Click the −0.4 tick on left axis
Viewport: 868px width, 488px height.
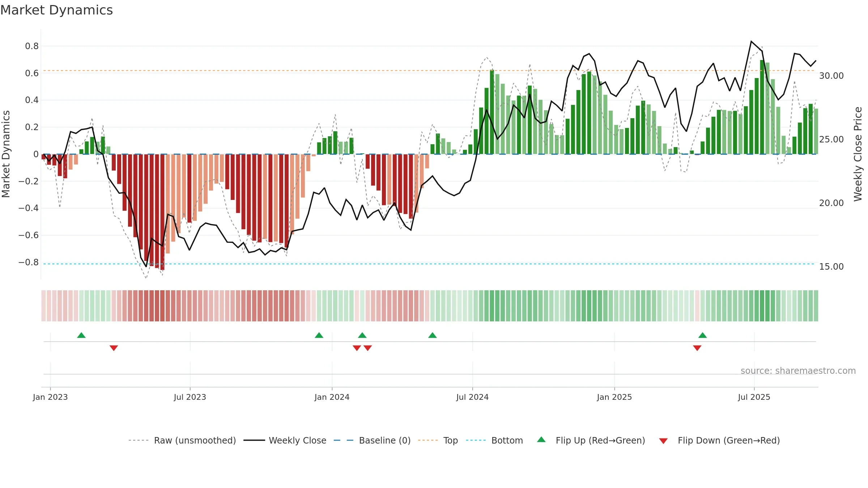(29, 208)
